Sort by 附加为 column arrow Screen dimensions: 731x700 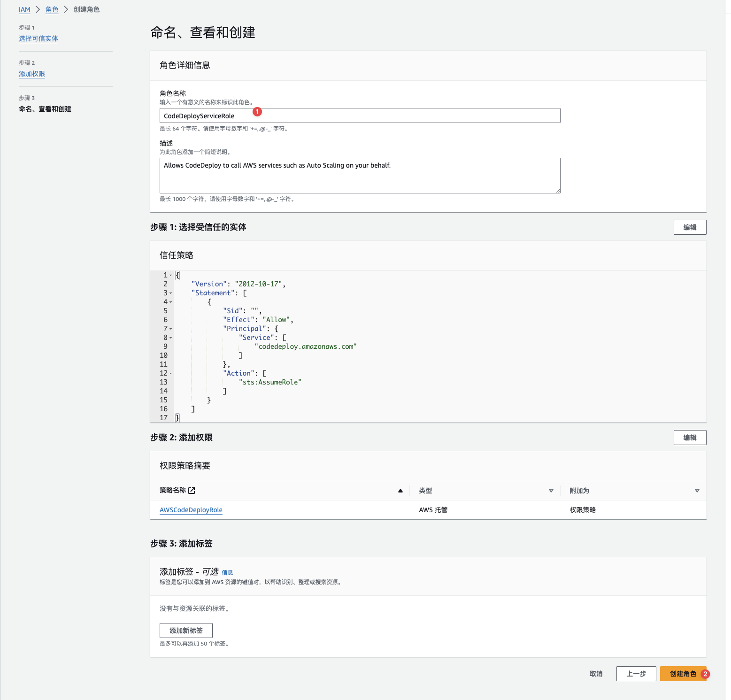(697, 491)
